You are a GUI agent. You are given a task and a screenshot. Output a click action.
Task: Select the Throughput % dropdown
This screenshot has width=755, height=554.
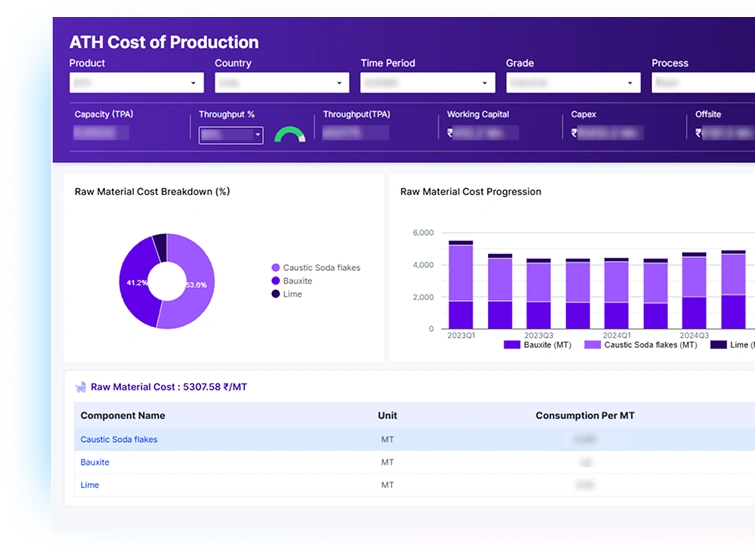pos(231,134)
